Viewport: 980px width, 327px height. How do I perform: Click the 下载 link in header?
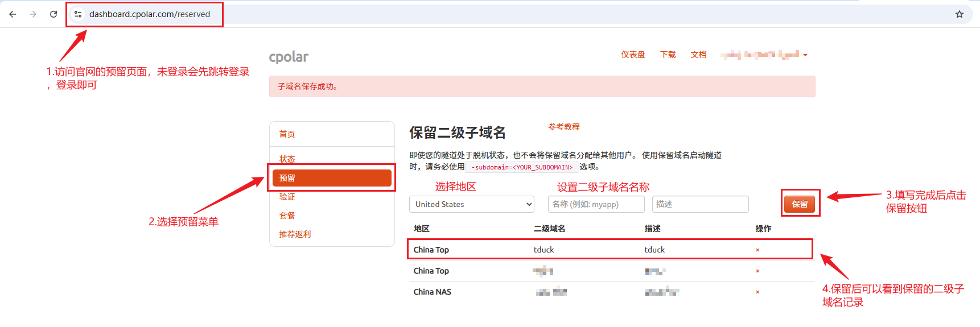coord(668,55)
